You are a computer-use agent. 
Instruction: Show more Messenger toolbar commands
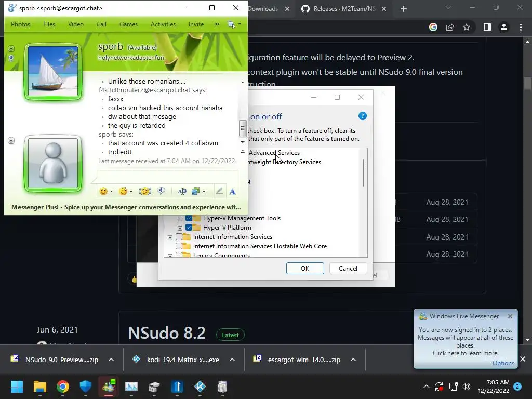(217, 24)
